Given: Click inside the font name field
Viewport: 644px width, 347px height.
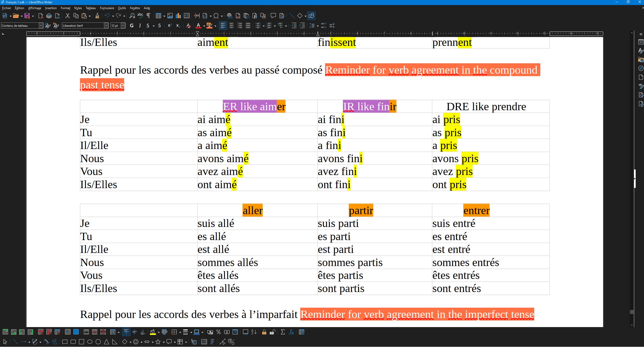Looking at the screenshot, I should click(83, 25).
